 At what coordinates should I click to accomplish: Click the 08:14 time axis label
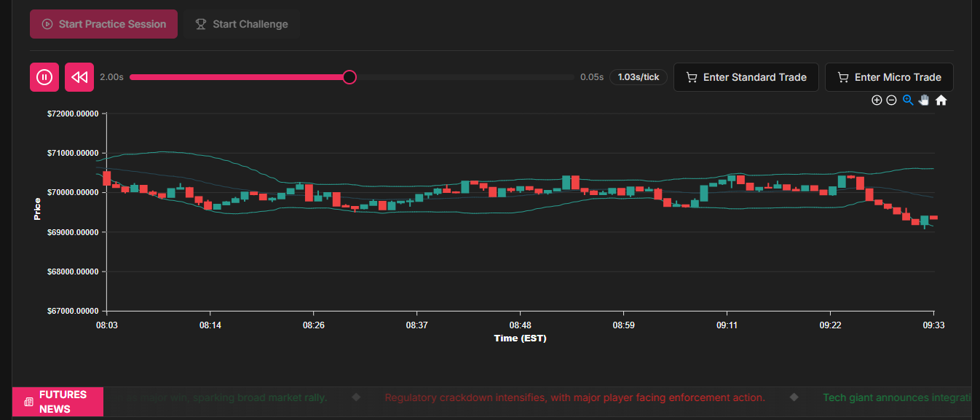210,325
